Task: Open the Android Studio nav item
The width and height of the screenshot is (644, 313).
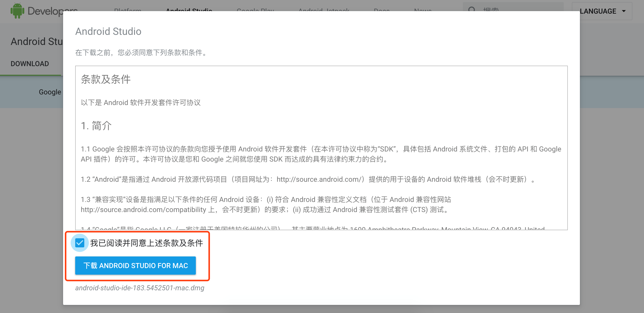Action: (189, 10)
